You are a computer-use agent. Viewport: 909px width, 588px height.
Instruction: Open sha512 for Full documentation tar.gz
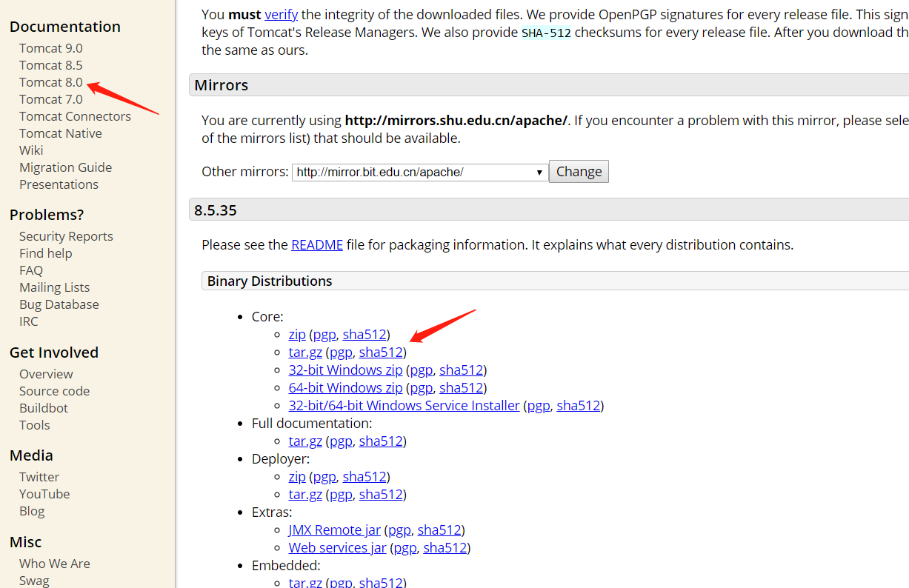[381, 441]
